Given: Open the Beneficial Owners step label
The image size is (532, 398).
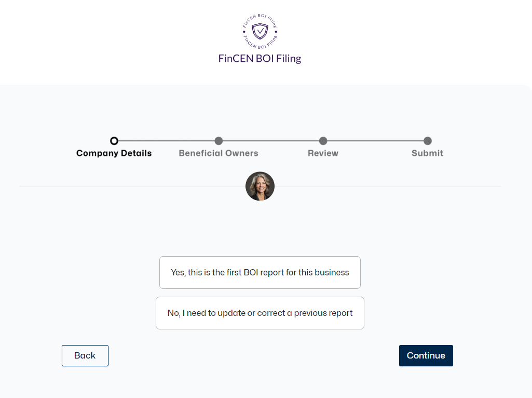Looking at the screenshot, I should 219,153.
